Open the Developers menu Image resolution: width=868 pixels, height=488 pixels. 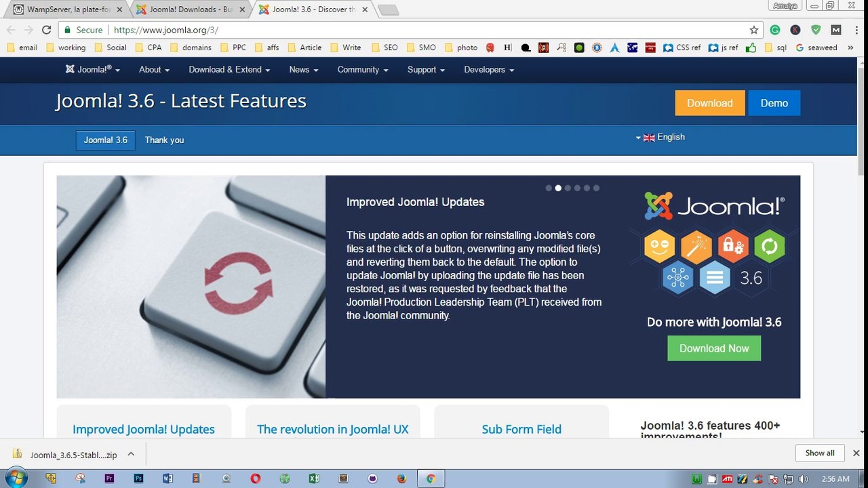pos(489,69)
